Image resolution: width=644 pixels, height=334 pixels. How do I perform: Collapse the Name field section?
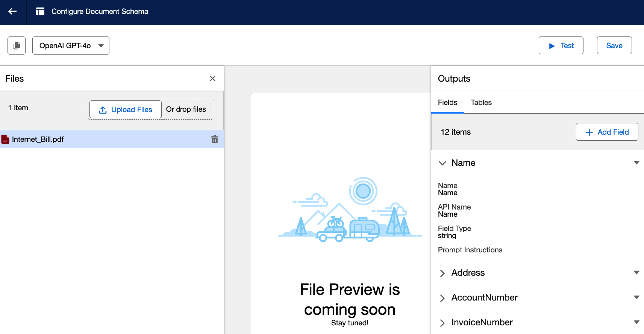[x=442, y=163]
